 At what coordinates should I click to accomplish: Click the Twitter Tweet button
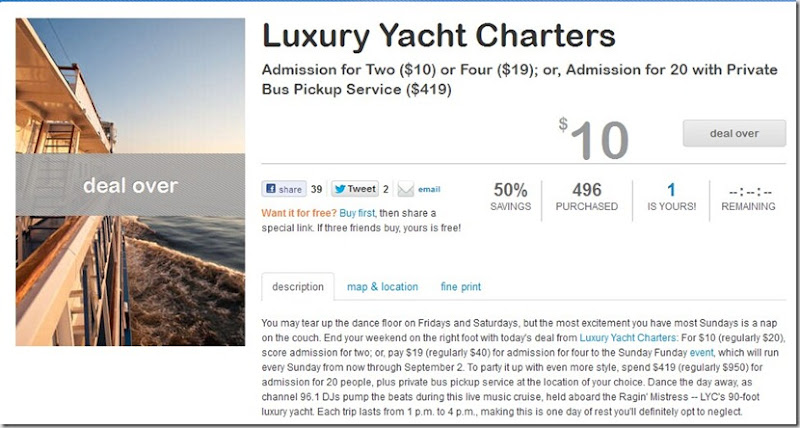click(354, 189)
